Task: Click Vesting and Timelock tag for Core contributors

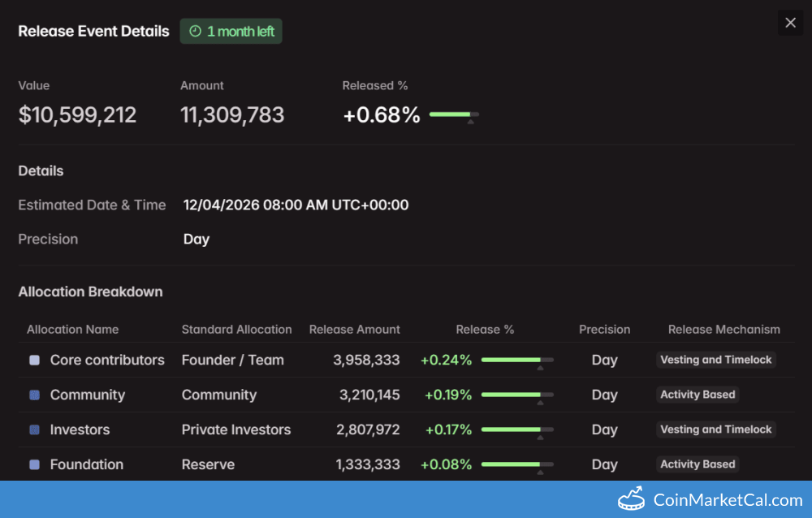Action: (x=715, y=360)
